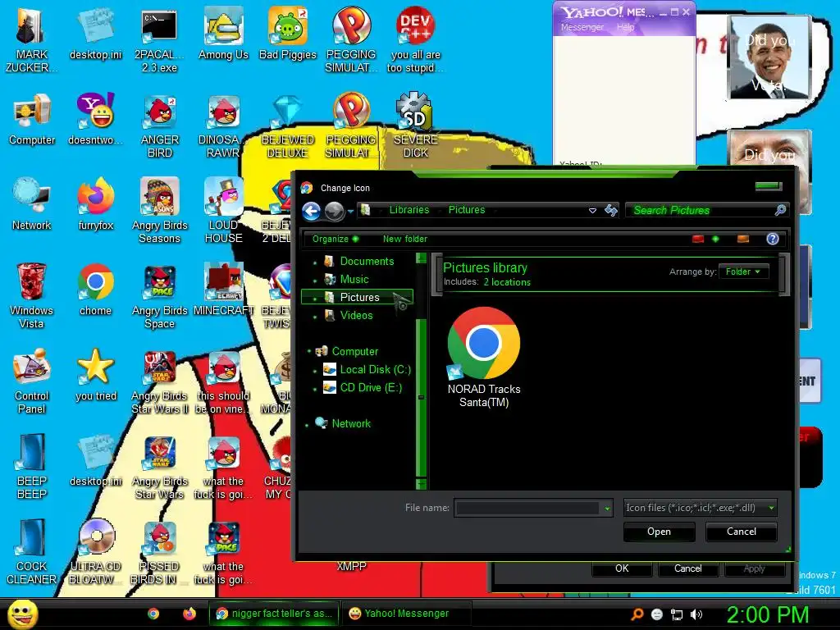Click the volume speaker tray icon
This screenshot has height=630, width=840.
tap(696, 614)
